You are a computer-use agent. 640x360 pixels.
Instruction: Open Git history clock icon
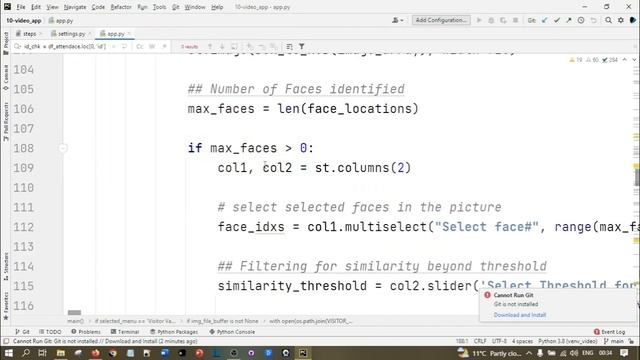pos(581,20)
